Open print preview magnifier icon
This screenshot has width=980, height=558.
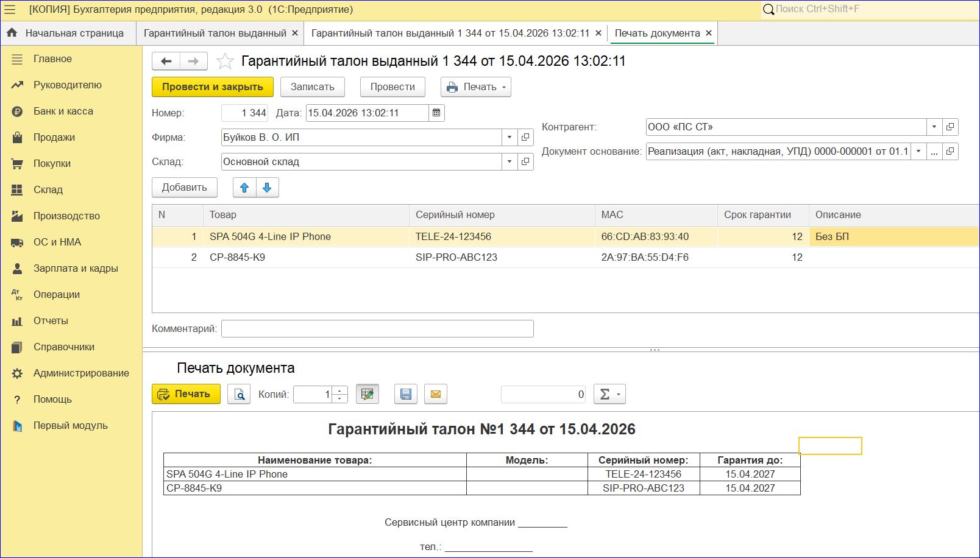(x=239, y=394)
